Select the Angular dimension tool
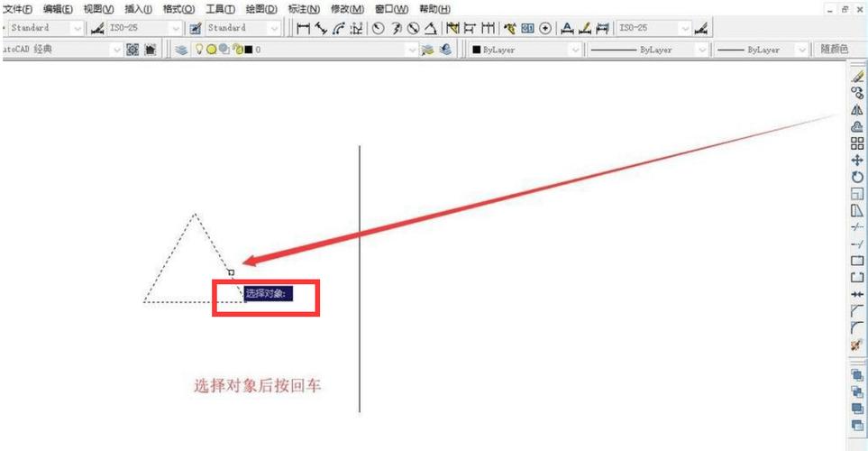Screen dimensions: 868x451 point(431,28)
